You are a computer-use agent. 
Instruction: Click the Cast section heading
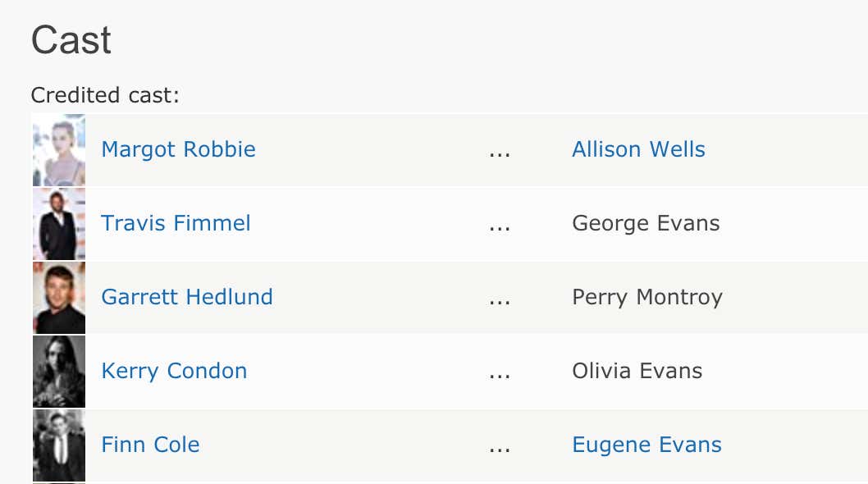point(71,40)
